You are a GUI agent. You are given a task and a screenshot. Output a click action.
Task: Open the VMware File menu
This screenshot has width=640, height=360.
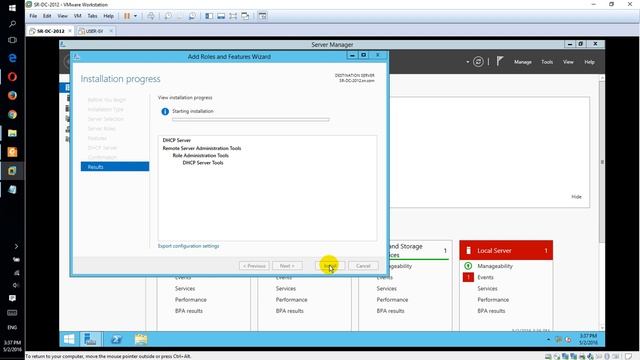click(33, 16)
